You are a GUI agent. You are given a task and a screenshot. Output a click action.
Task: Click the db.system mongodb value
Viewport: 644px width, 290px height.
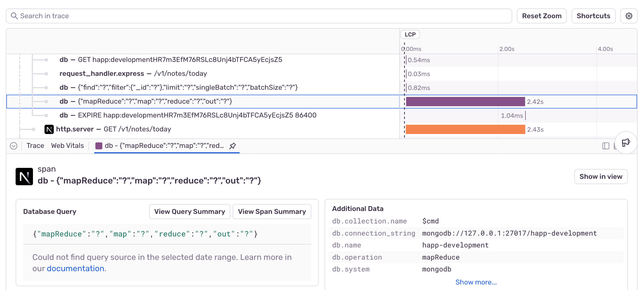(x=437, y=269)
